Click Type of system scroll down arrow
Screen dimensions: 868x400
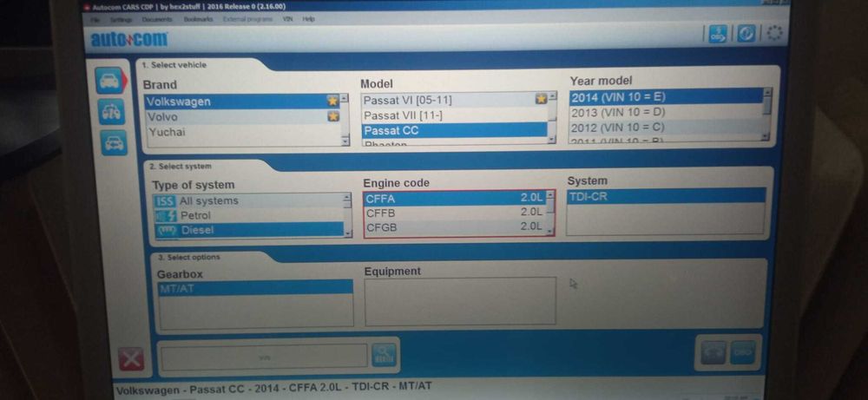point(348,233)
